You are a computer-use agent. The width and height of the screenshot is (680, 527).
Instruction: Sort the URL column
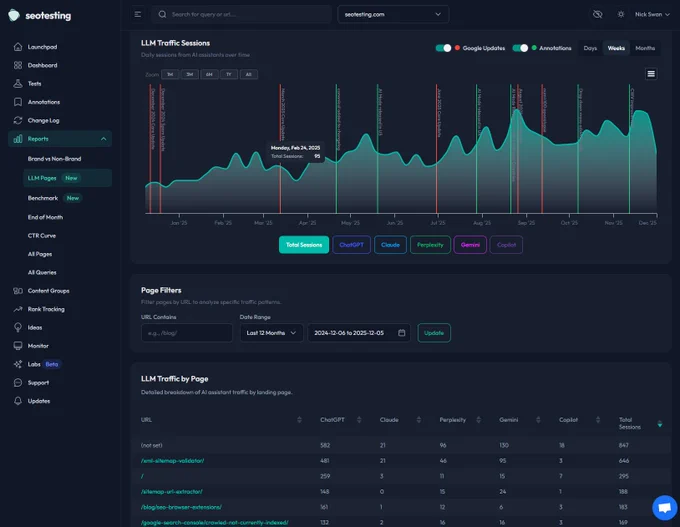tap(299, 419)
